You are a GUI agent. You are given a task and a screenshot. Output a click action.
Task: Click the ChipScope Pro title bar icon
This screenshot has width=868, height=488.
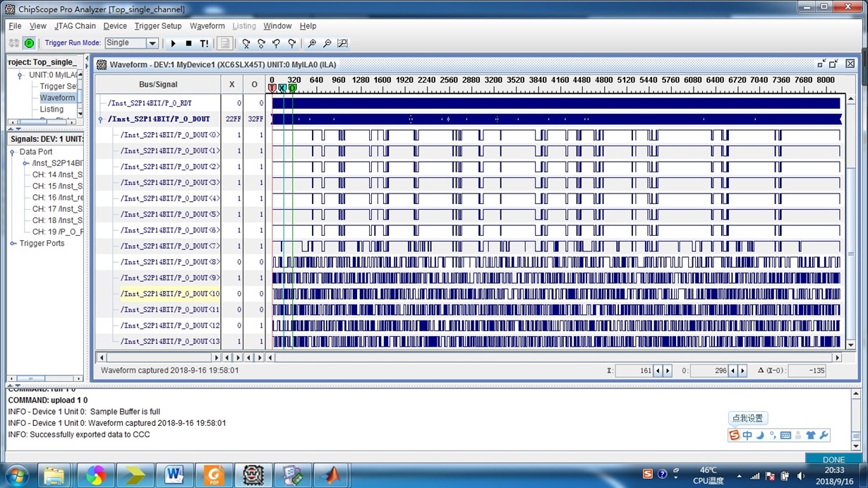click(10, 9)
